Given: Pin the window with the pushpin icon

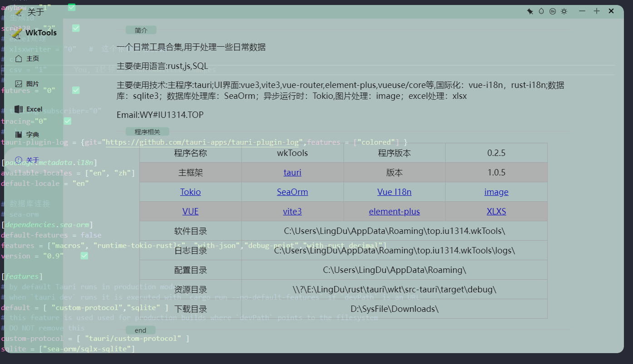Looking at the screenshot, I should pyautogui.click(x=530, y=11).
